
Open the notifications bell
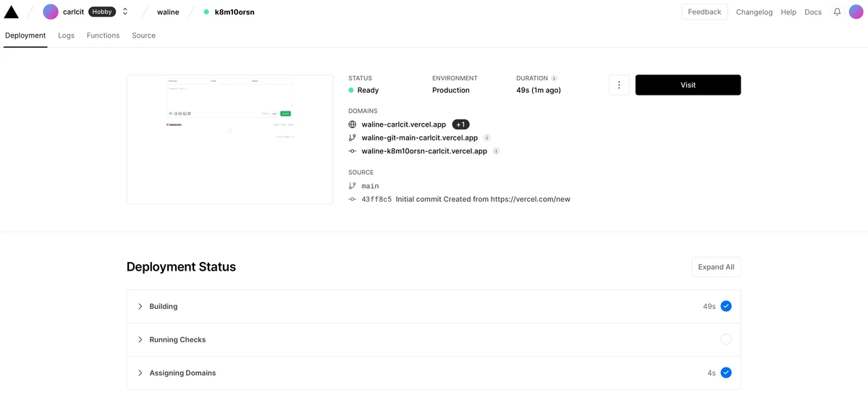(x=837, y=12)
